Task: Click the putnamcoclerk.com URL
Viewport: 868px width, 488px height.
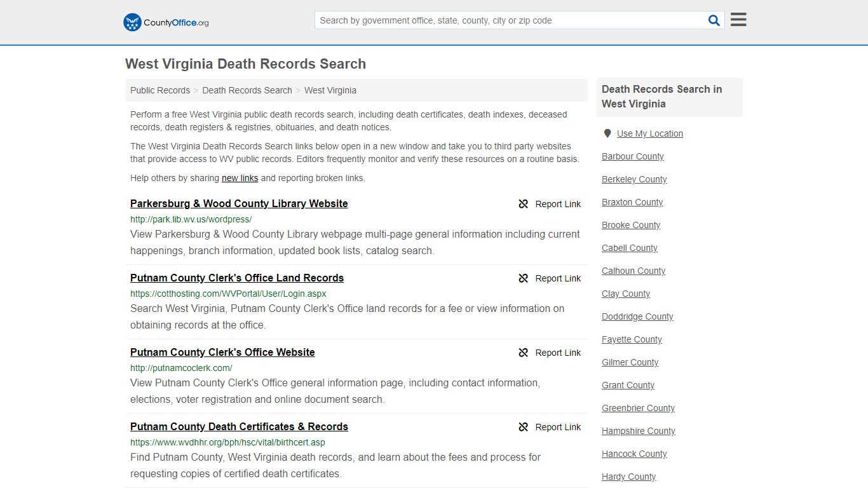Action: pos(181,368)
